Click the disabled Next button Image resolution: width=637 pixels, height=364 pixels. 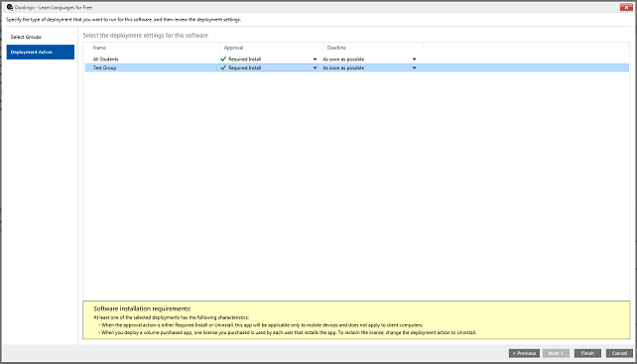[556, 353]
